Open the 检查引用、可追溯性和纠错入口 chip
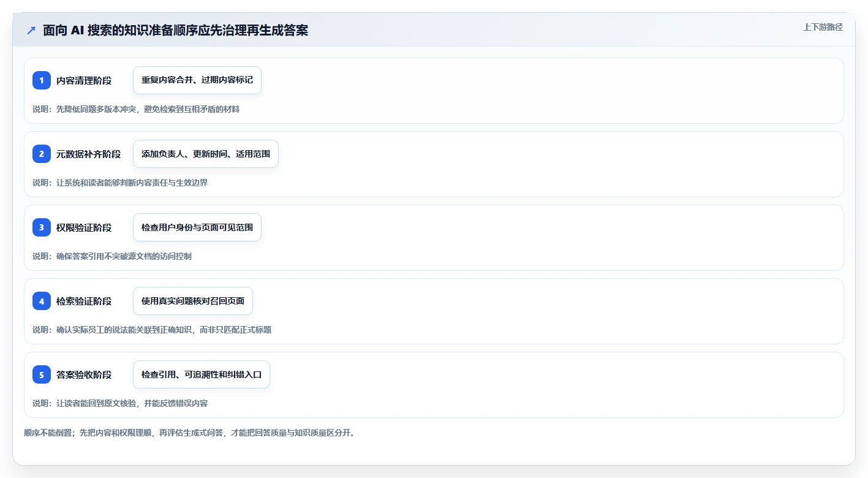The width and height of the screenshot is (868, 478). pyautogui.click(x=202, y=374)
